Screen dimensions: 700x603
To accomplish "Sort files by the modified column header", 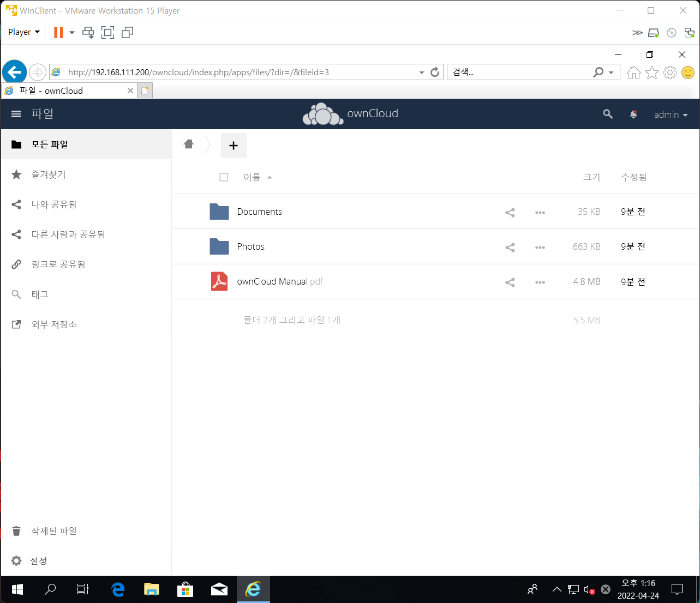I will [634, 177].
